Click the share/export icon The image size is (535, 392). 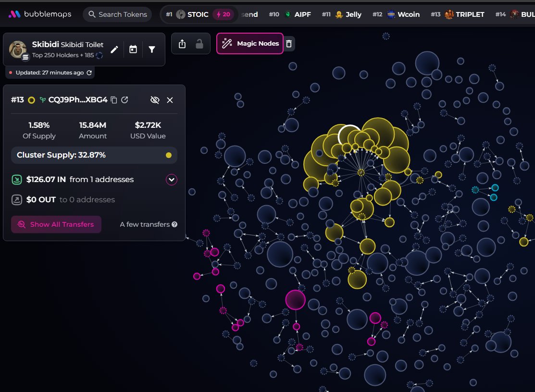(182, 44)
